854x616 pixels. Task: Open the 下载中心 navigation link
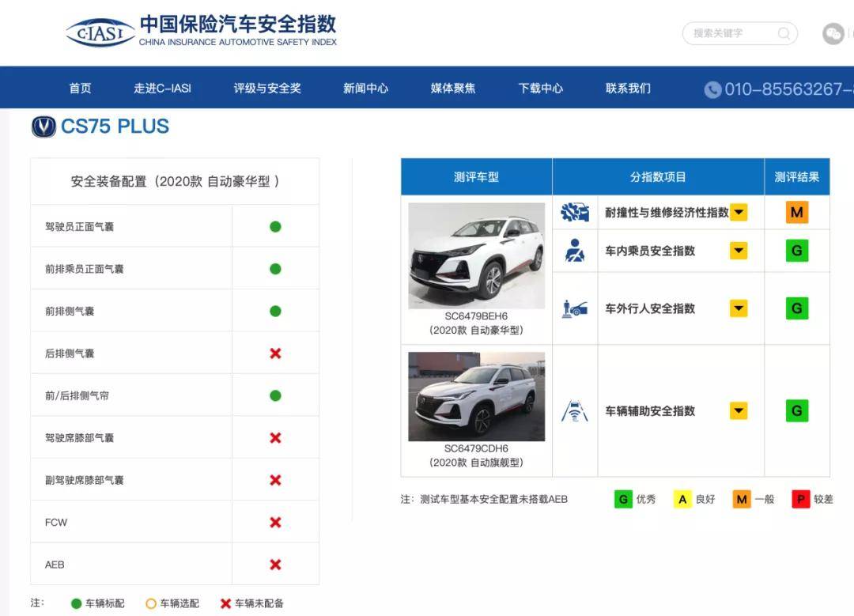tap(541, 89)
